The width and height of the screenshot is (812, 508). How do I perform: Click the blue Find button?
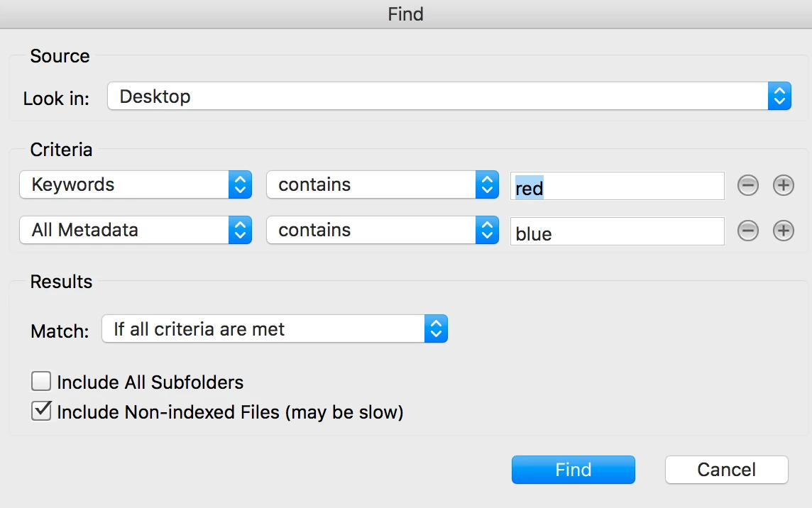tap(573, 470)
